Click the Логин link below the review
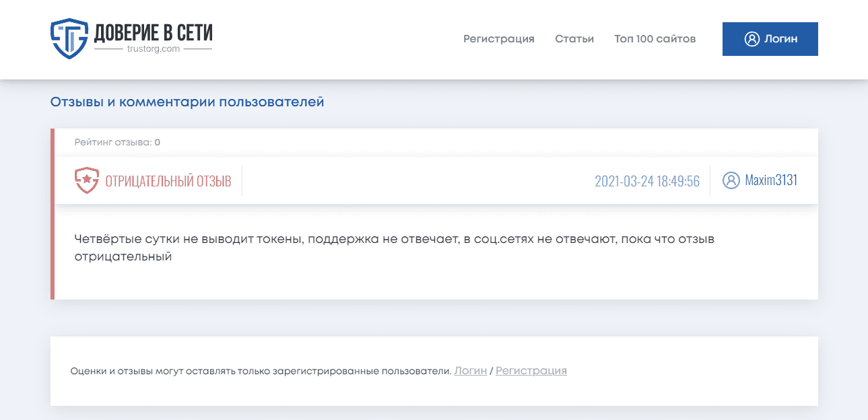Image resolution: width=868 pixels, height=420 pixels. [x=470, y=371]
